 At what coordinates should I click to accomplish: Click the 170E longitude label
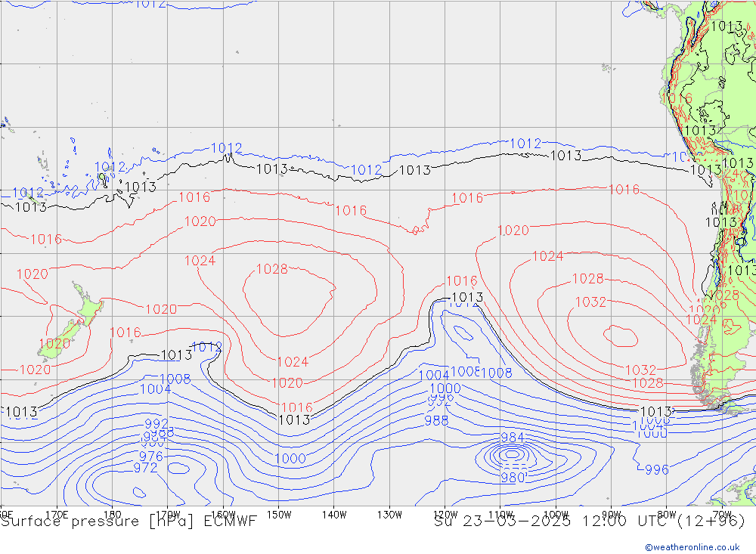tap(57, 515)
